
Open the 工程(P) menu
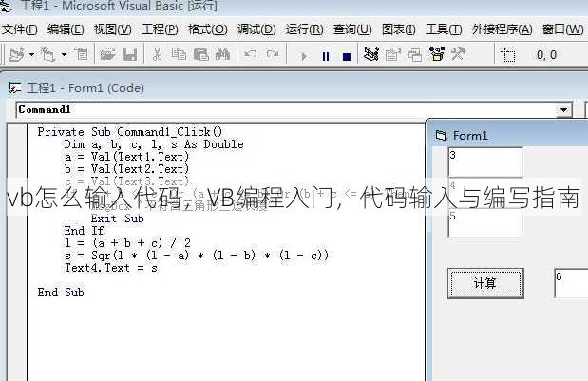[x=160, y=29]
